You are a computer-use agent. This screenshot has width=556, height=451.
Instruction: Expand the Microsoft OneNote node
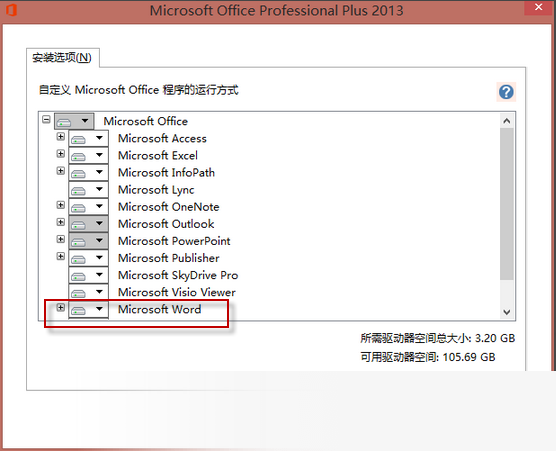[61, 205]
